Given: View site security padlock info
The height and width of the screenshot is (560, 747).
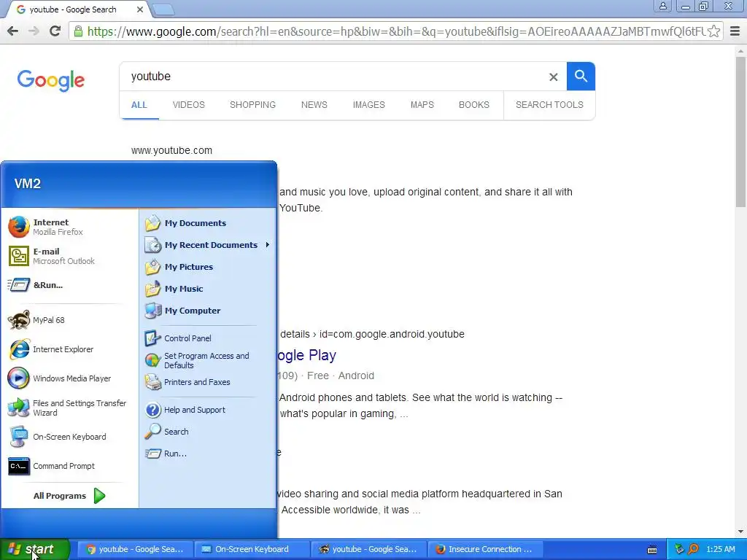Looking at the screenshot, I should coord(78,31).
